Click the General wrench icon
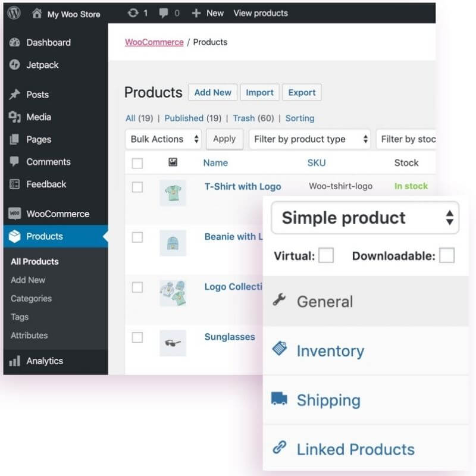This screenshot has width=476, height=476. click(x=279, y=300)
